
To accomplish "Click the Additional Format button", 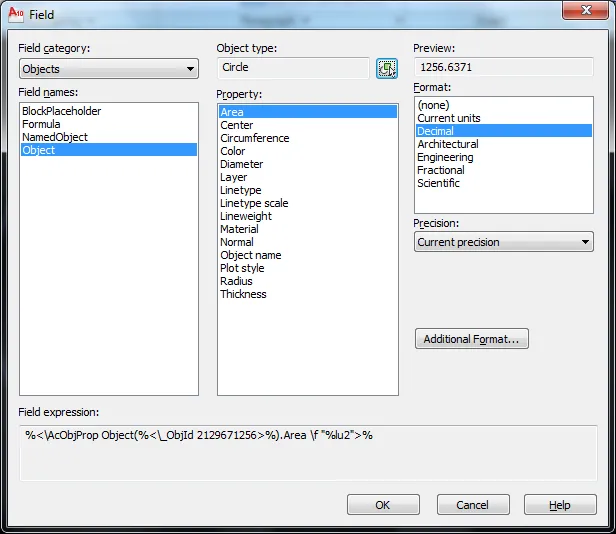I will click(471, 339).
